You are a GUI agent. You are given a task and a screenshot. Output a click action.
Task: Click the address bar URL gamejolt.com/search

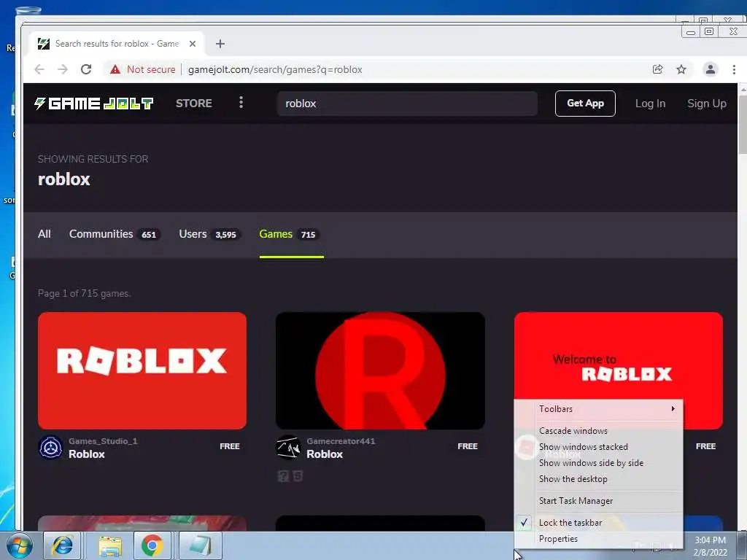(x=275, y=69)
